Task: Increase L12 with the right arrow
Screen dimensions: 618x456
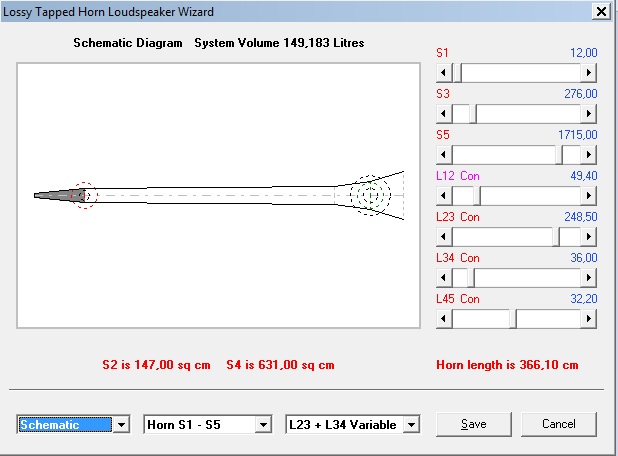Action: click(588, 195)
